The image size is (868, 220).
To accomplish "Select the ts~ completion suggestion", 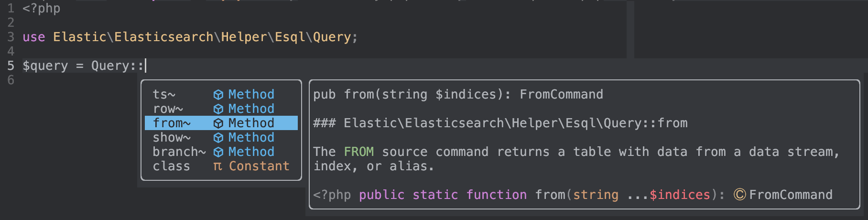I will click(x=164, y=95).
